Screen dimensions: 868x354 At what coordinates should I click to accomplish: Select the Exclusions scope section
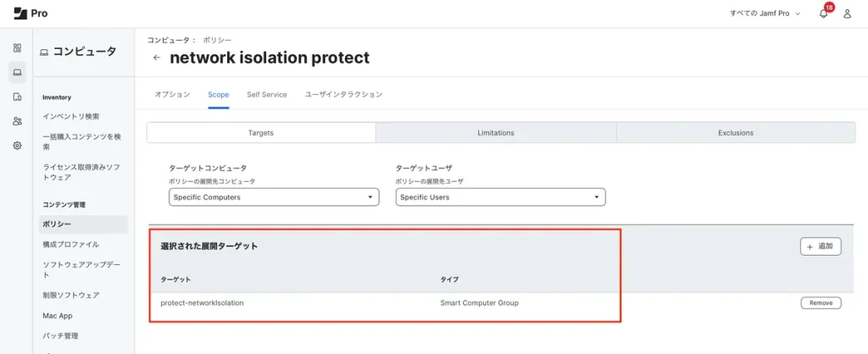pos(735,133)
